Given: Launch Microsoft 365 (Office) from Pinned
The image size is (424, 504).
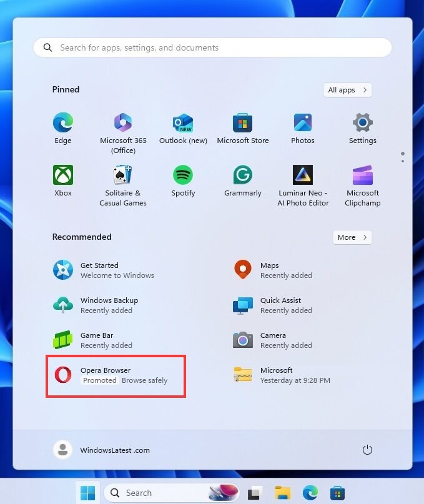Looking at the screenshot, I should 123,134.
